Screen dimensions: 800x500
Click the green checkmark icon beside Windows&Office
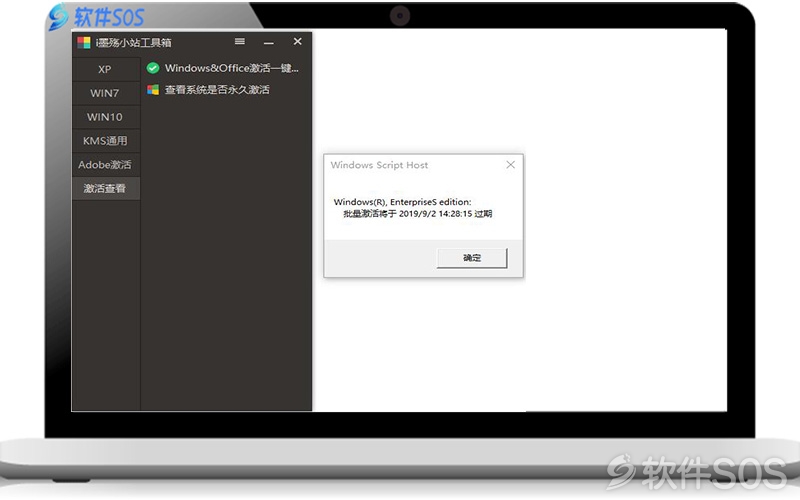153,68
